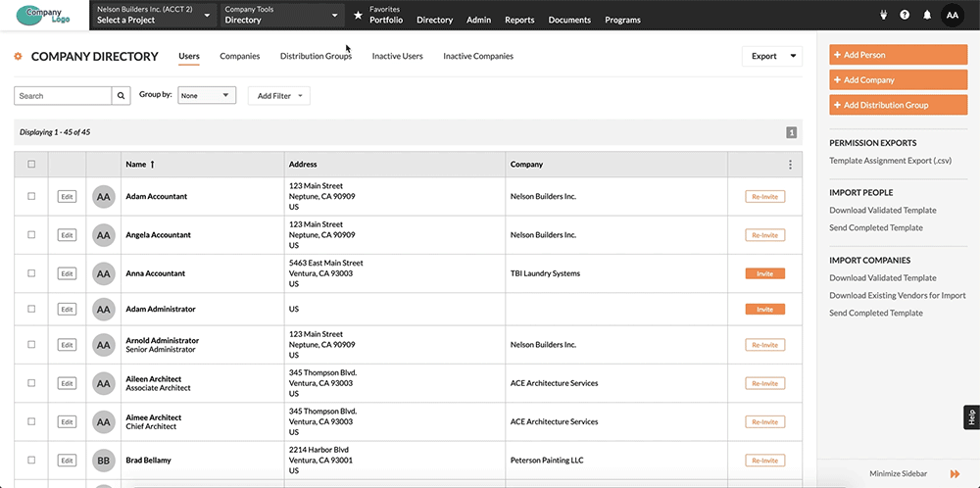Click the search magnifier icon button
980x488 pixels.
point(122,96)
